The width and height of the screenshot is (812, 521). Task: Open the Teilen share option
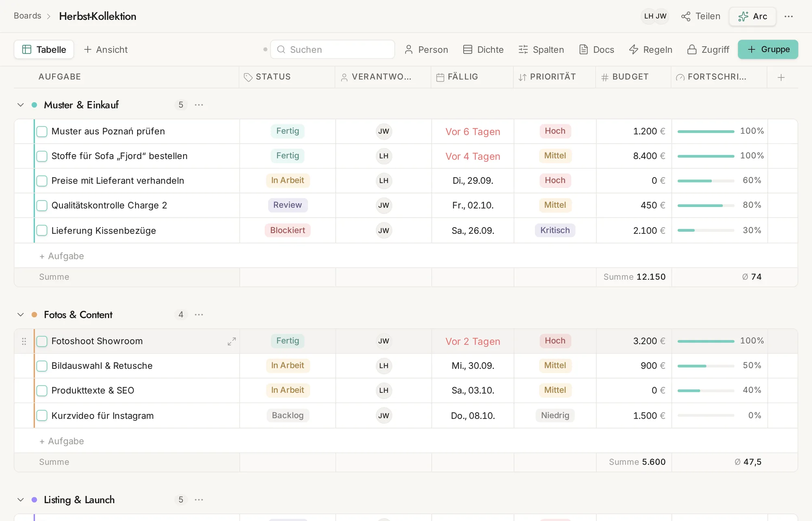[701, 16]
